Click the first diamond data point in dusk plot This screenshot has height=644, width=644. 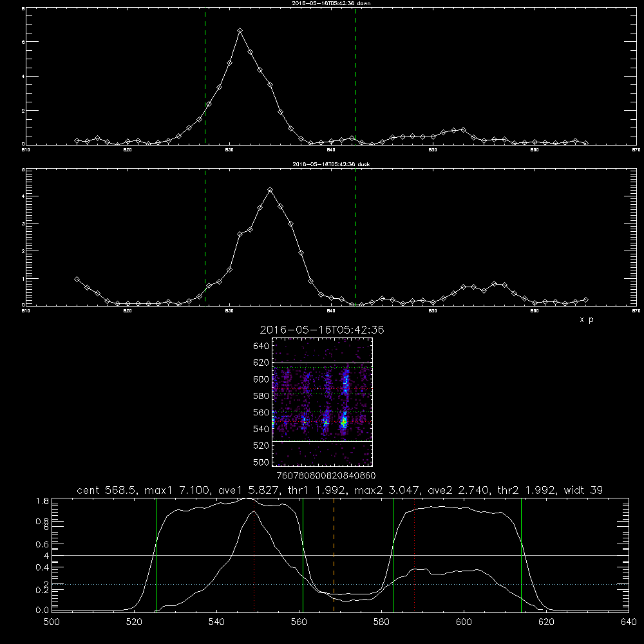[x=77, y=279]
